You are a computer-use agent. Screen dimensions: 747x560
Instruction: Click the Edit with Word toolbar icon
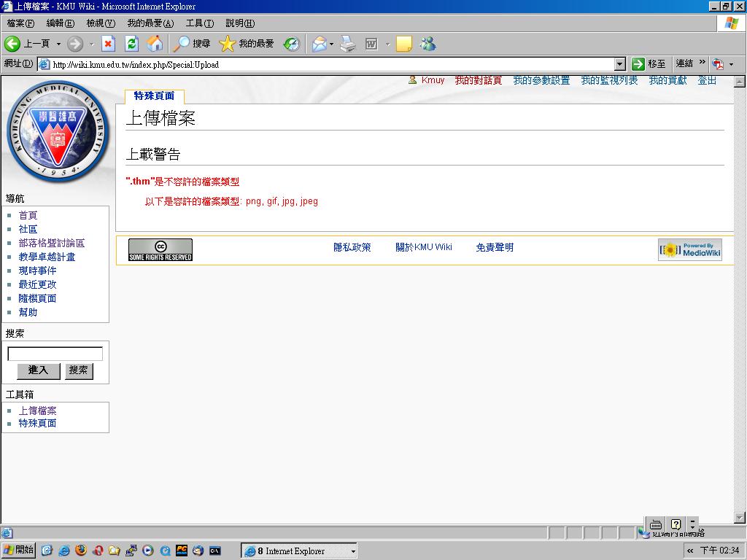(x=371, y=44)
